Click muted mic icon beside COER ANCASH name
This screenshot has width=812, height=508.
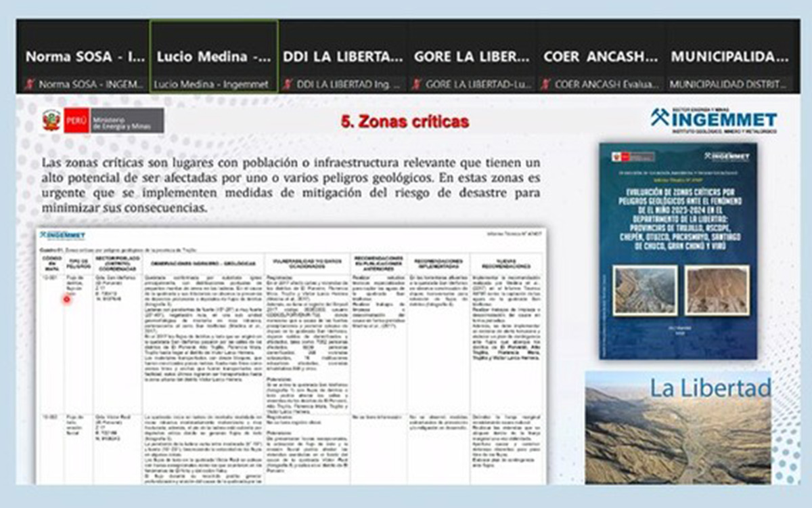click(x=547, y=85)
